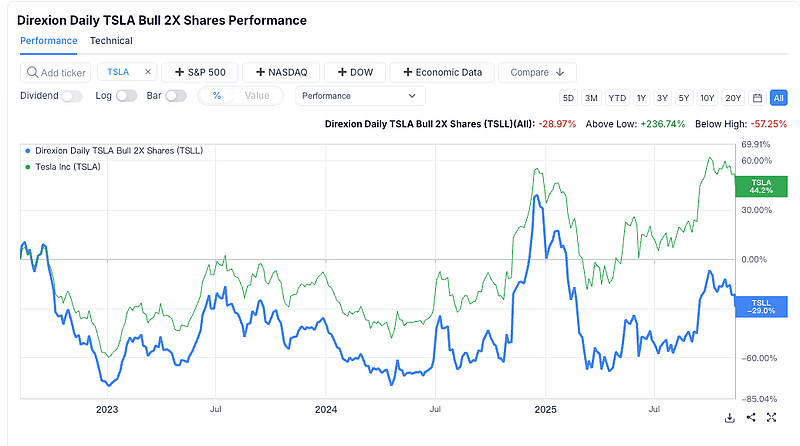Open the calendar date range picker
This screenshot has width=800, height=446.
pos(757,97)
